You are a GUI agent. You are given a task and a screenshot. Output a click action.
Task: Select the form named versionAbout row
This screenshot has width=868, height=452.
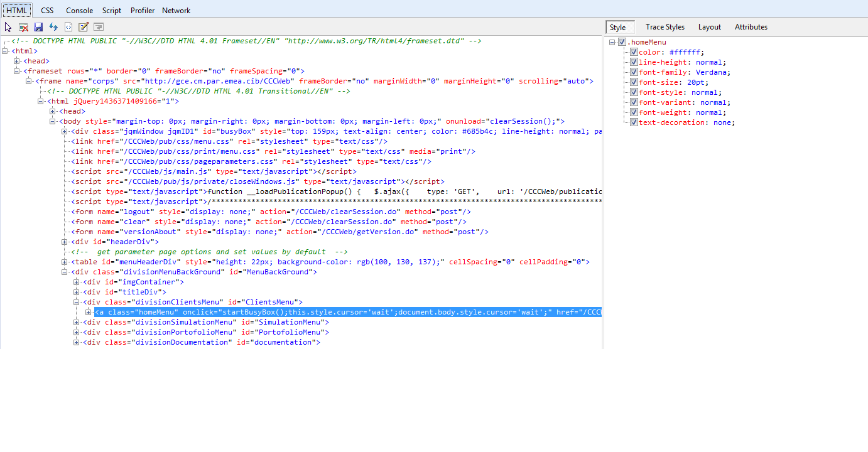point(279,232)
